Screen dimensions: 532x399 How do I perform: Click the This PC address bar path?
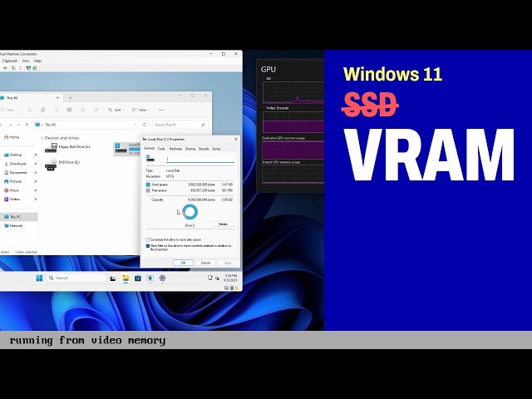coord(51,125)
